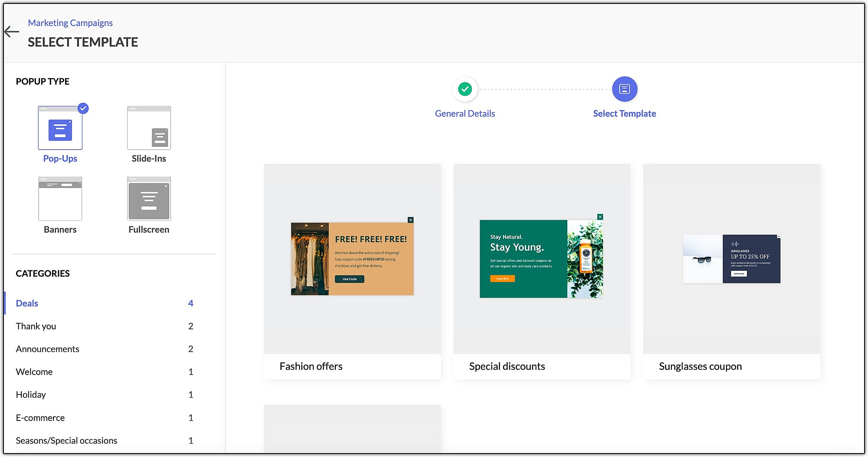View E-commerce category templates

coord(105,418)
